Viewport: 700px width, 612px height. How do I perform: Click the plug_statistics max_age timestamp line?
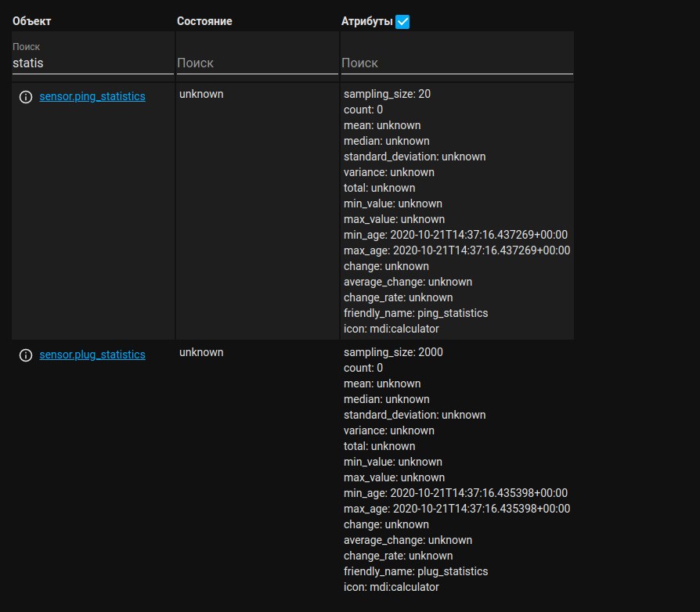click(456, 509)
